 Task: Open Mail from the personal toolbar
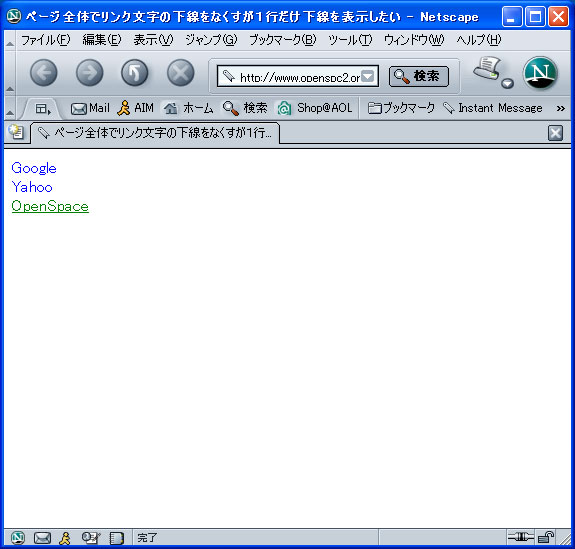[90, 108]
